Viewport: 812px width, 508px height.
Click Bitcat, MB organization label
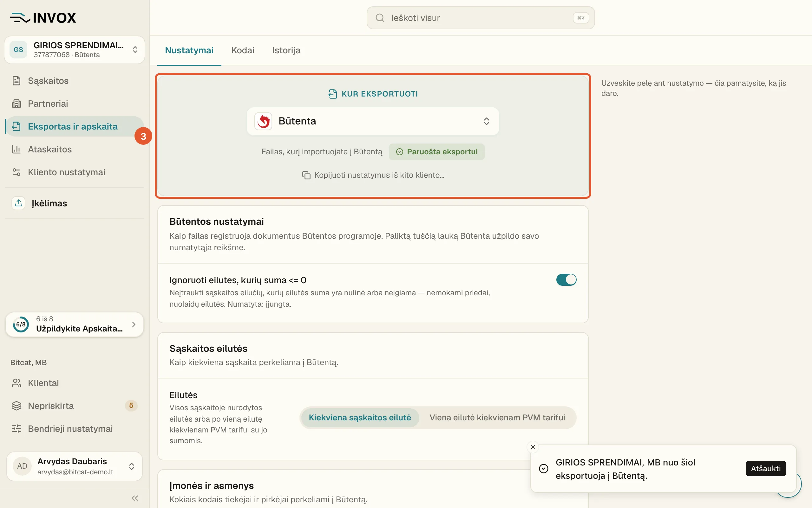pos(29,363)
